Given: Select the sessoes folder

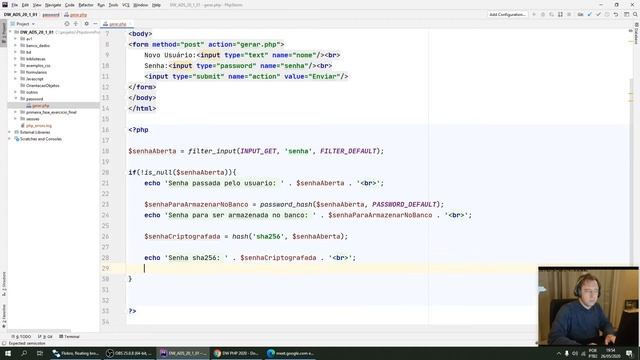Looking at the screenshot, I should [30, 119].
